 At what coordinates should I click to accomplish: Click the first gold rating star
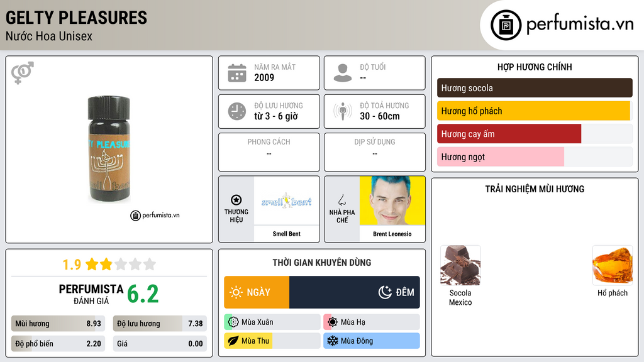[92, 264]
